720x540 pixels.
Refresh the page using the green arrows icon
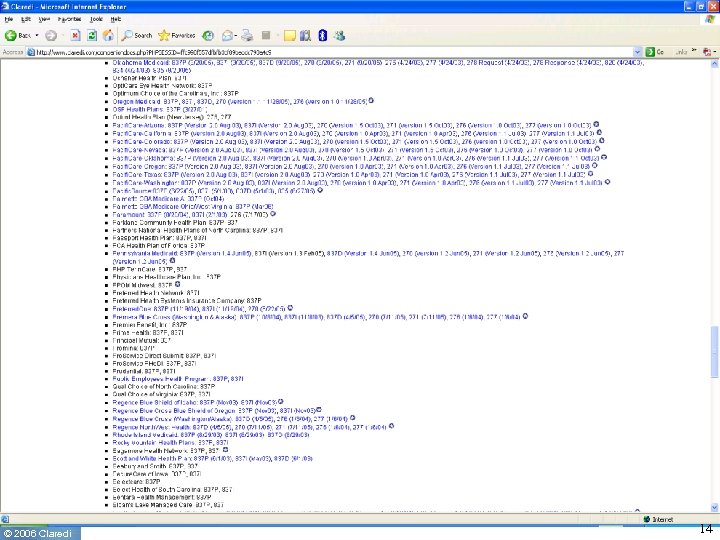(x=92, y=35)
